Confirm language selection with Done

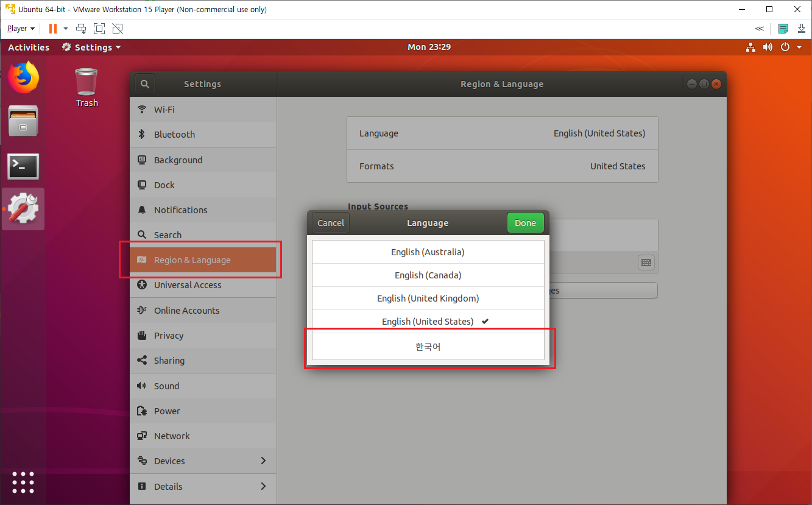tap(525, 223)
